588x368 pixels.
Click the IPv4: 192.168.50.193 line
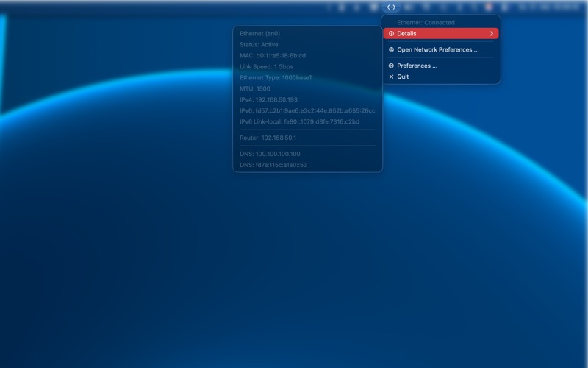pos(268,99)
